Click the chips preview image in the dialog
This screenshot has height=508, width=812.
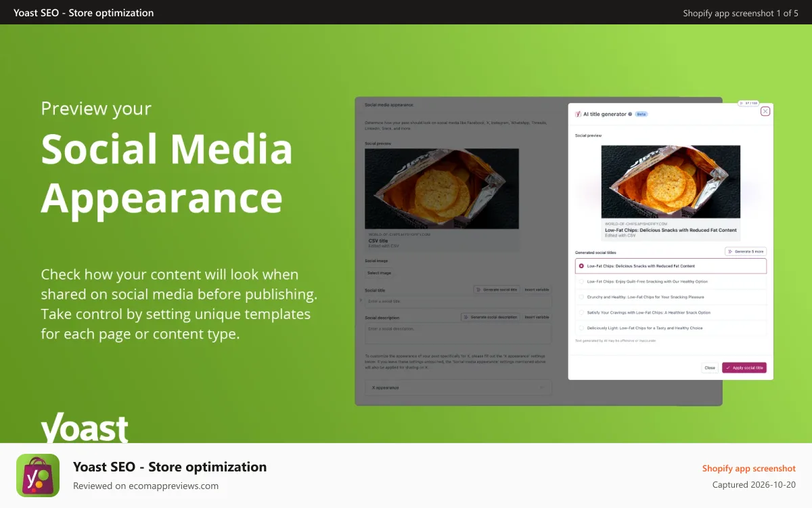coord(671,182)
